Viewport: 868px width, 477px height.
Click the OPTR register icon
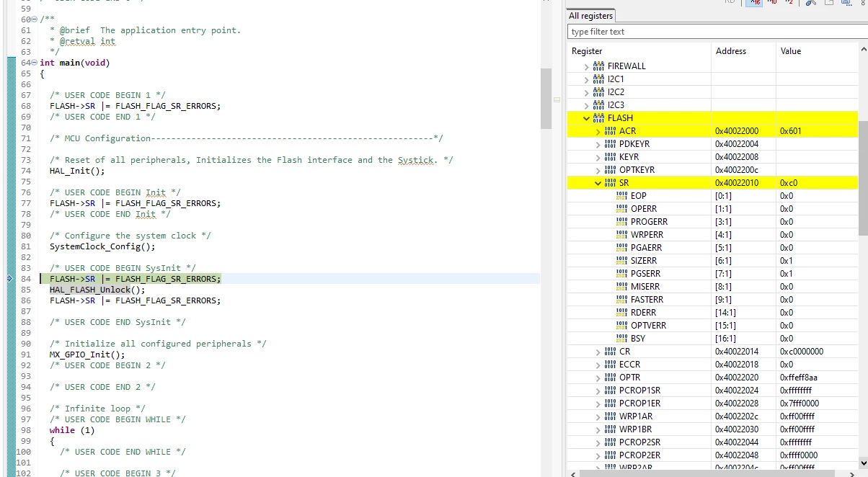coord(610,378)
